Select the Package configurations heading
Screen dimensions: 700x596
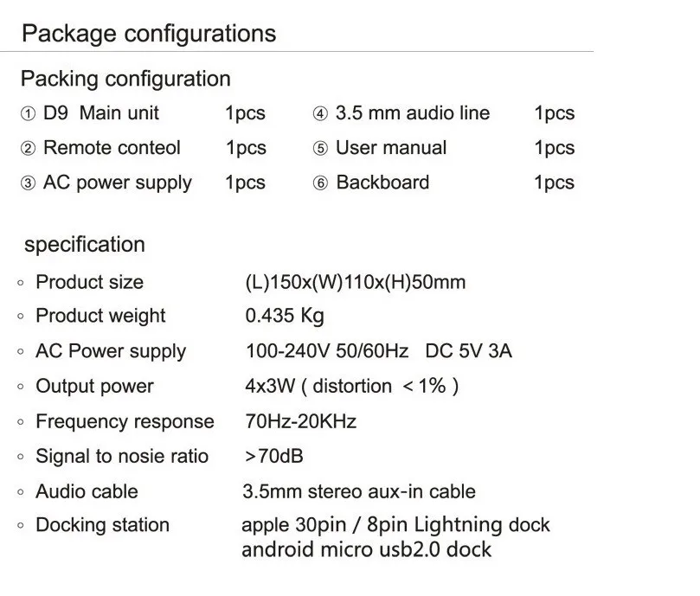click(x=149, y=34)
